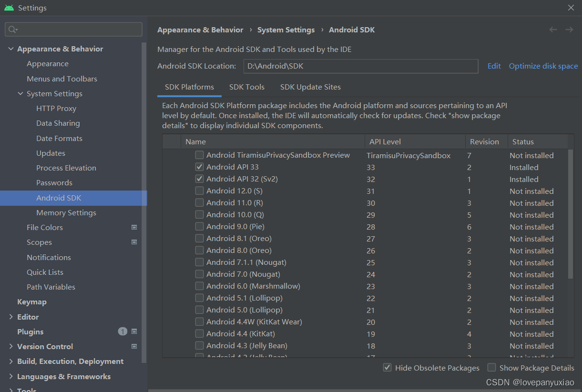
Task: Click Optimize disk space link
Action: (x=543, y=66)
